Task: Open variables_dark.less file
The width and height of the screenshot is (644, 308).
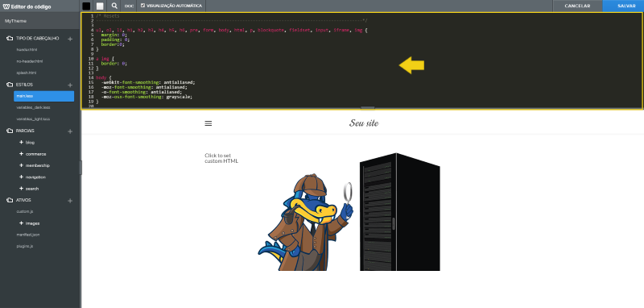Action: pyautogui.click(x=33, y=107)
